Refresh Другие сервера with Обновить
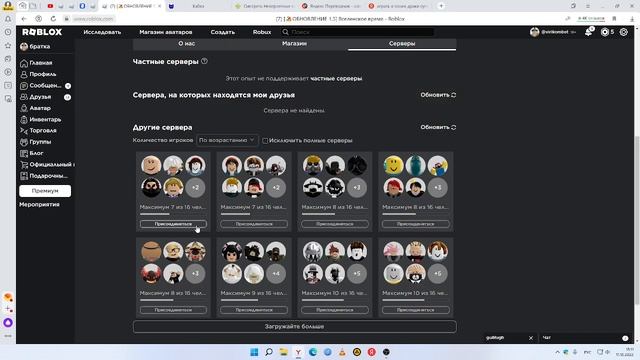The image size is (640, 360). 438,127
